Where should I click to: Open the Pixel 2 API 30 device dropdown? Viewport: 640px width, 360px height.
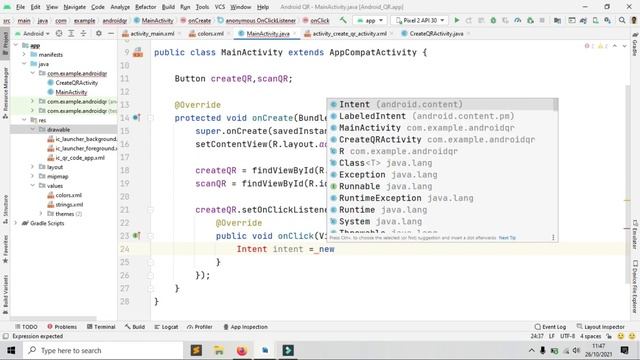point(420,20)
